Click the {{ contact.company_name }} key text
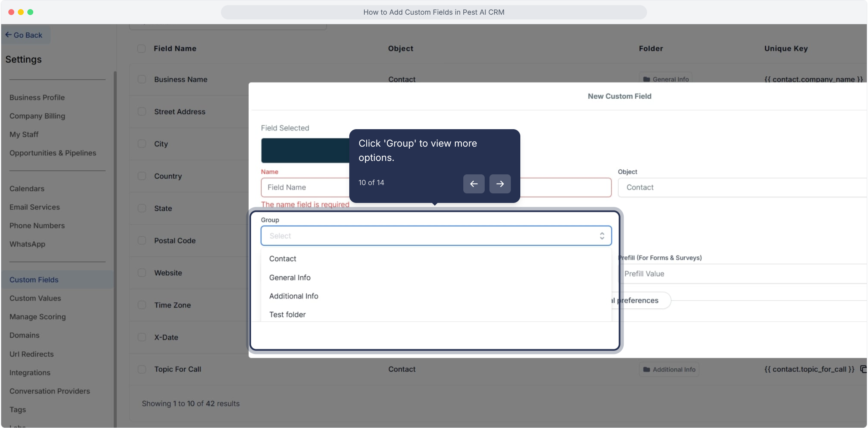This screenshot has height=428, width=868. 814,79
